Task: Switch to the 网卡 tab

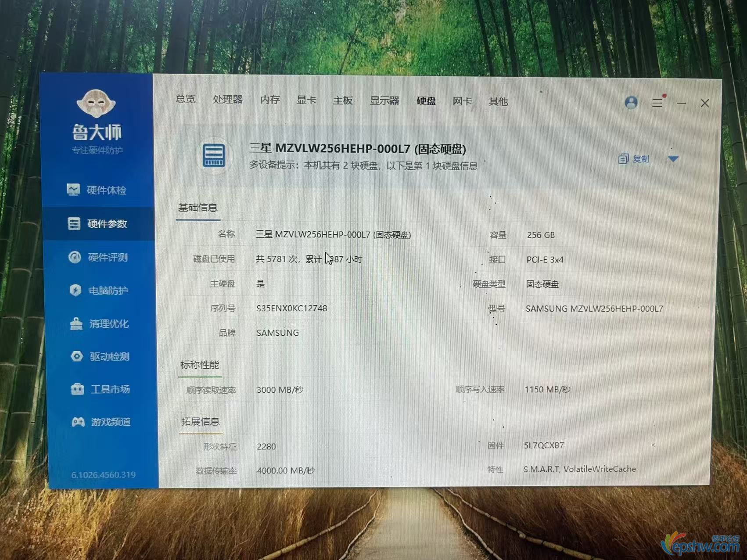Action: click(x=462, y=101)
